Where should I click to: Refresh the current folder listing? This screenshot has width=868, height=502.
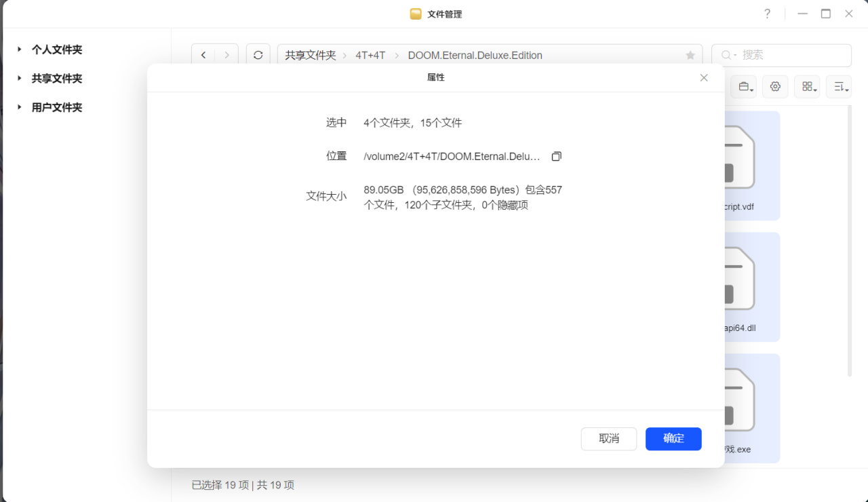[258, 56]
